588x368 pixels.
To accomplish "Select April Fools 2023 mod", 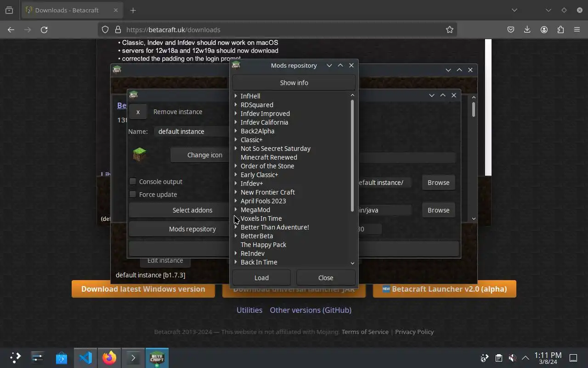I will click(263, 201).
